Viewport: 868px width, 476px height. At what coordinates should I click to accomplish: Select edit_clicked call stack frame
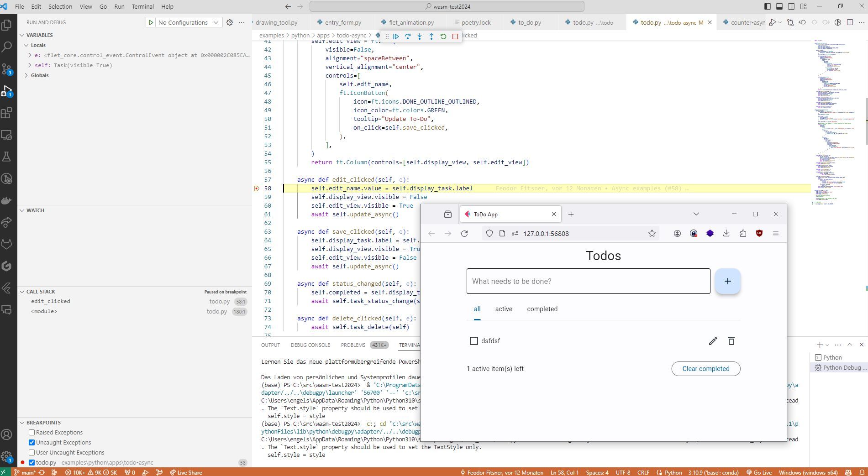[x=135, y=301]
